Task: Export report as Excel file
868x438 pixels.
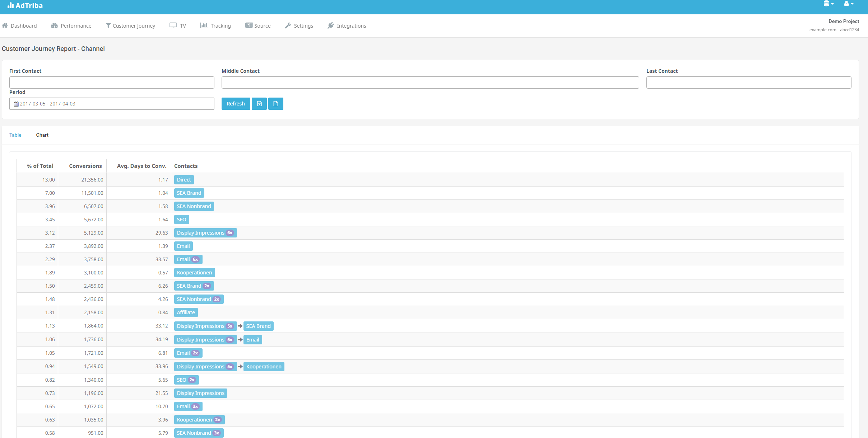Action: tap(259, 104)
